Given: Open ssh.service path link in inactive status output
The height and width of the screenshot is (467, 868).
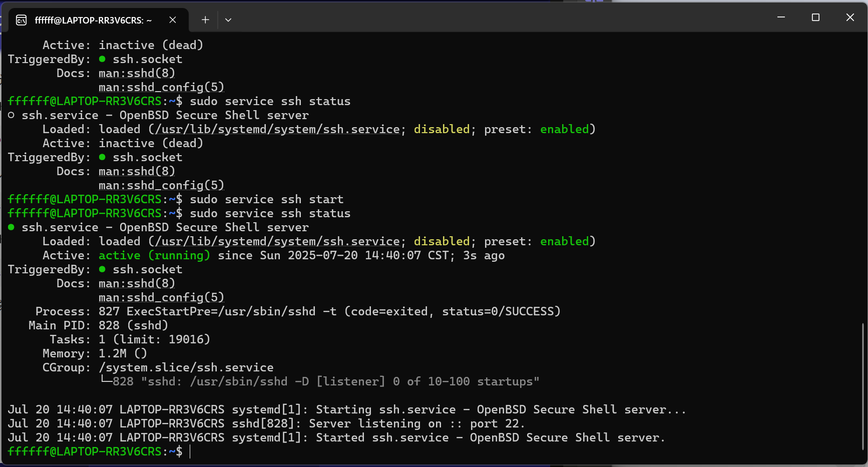Looking at the screenshot, I should tap(277, 129).
